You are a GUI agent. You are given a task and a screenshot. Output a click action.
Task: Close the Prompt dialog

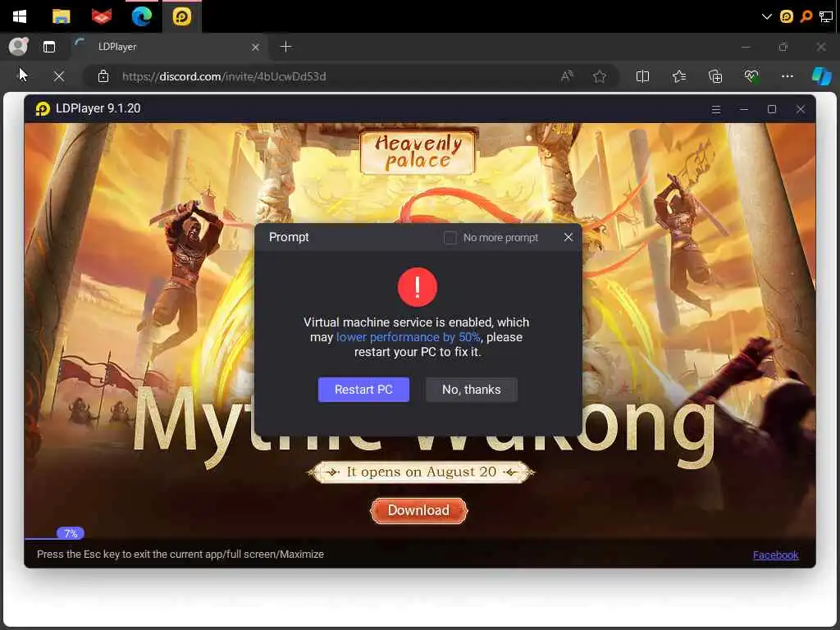(568, 237)
